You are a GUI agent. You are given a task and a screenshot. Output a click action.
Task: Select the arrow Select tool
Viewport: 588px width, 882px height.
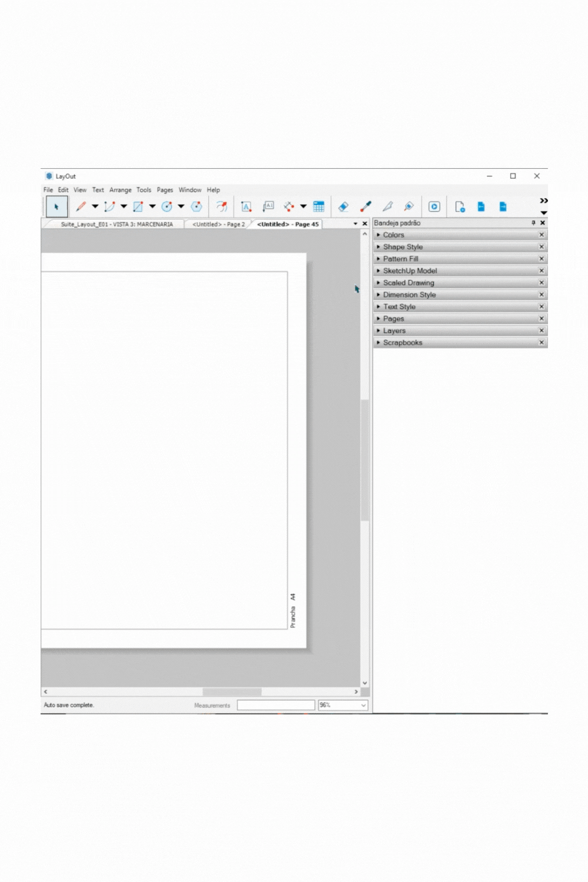56,207
